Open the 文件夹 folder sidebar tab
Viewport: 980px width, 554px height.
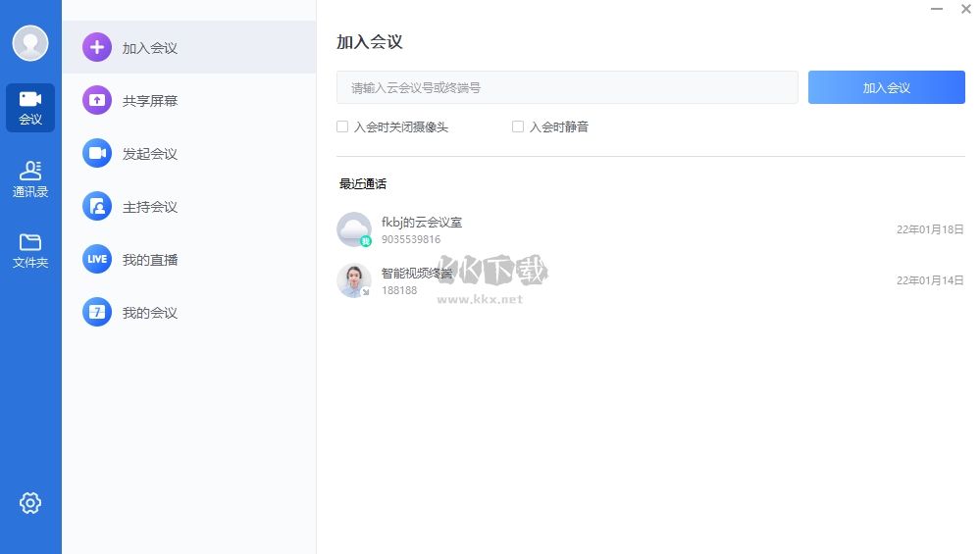[30, 251]
